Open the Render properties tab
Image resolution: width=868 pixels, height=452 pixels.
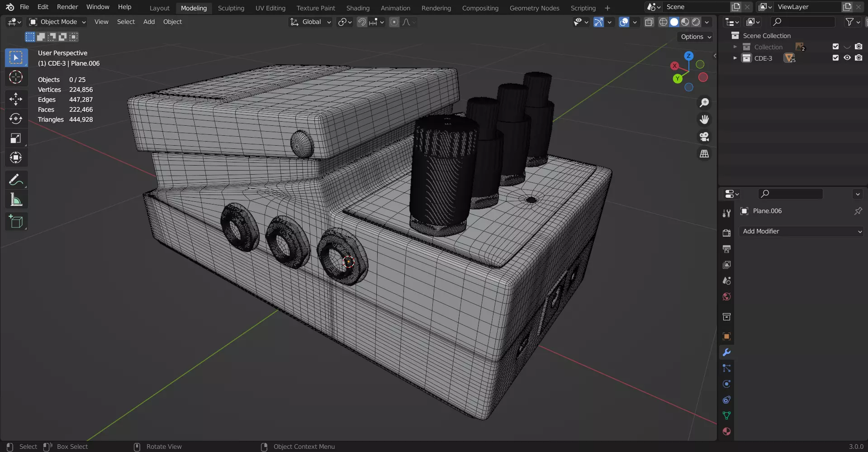click(x=726, y=233)
